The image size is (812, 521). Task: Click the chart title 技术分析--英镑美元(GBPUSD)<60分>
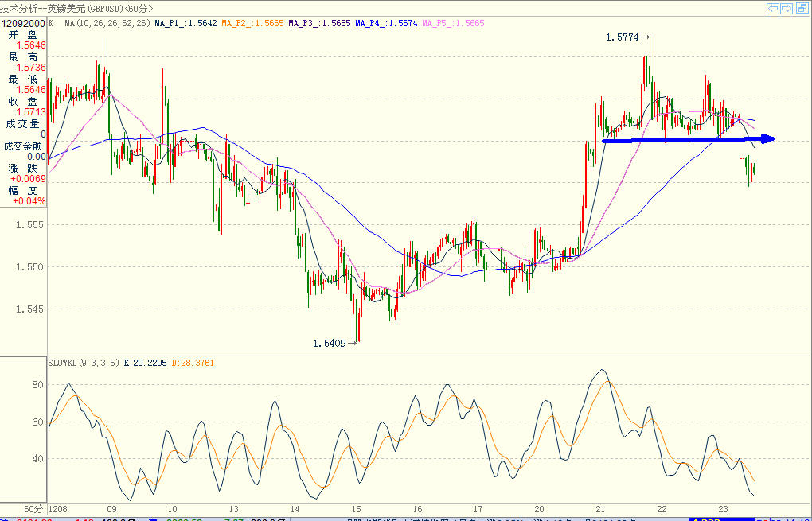[76, 8]
